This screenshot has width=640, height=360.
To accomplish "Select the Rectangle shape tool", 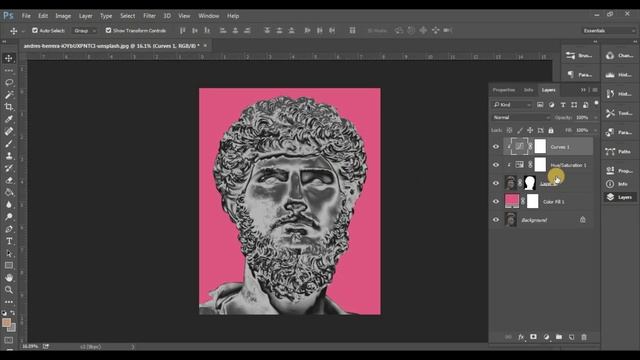I will point(9,266).
